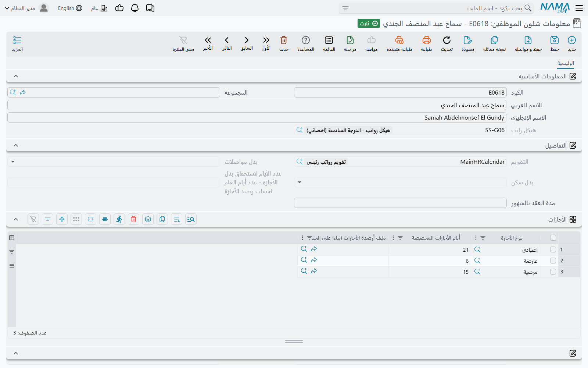
Task: Tick the checkbox for مرضية row
Action: tap(553, 272)
